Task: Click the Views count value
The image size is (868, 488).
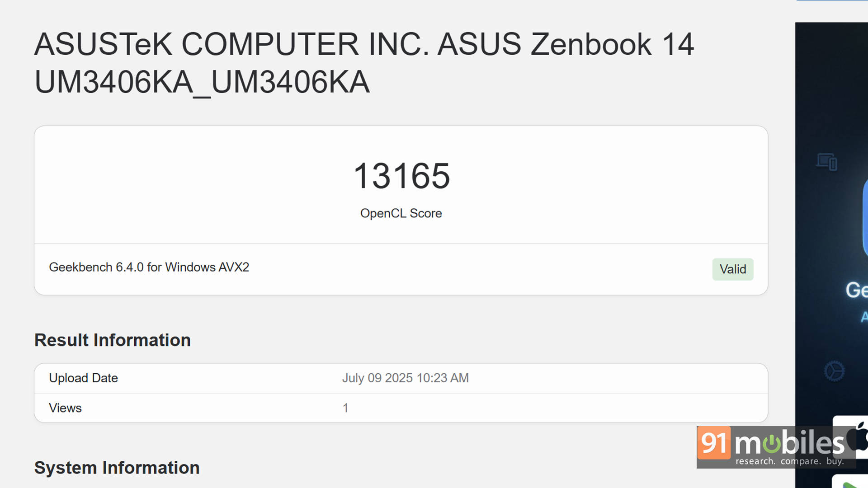Action: pos(345,408)
